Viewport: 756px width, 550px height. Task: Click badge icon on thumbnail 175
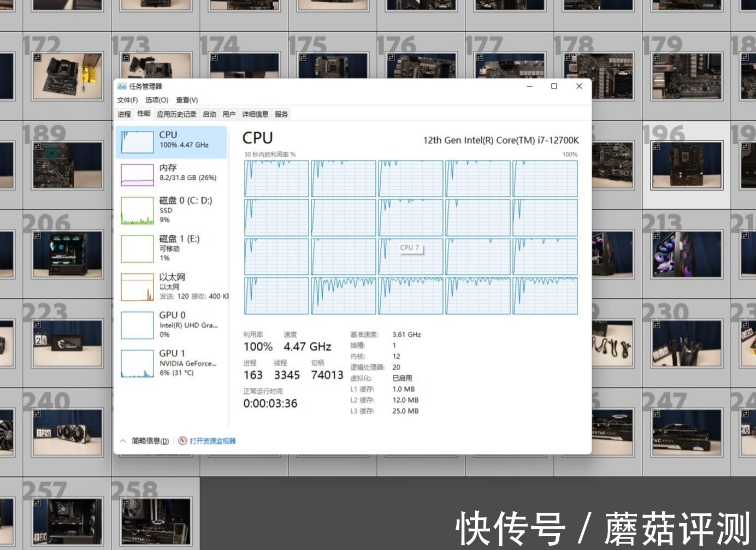click(303, 57)
